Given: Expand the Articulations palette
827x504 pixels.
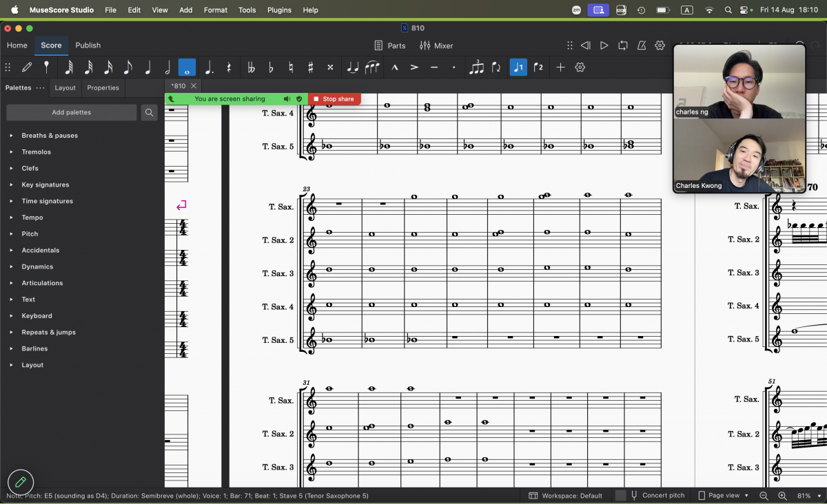Looking at the screenshot, I should coord(42,283).
